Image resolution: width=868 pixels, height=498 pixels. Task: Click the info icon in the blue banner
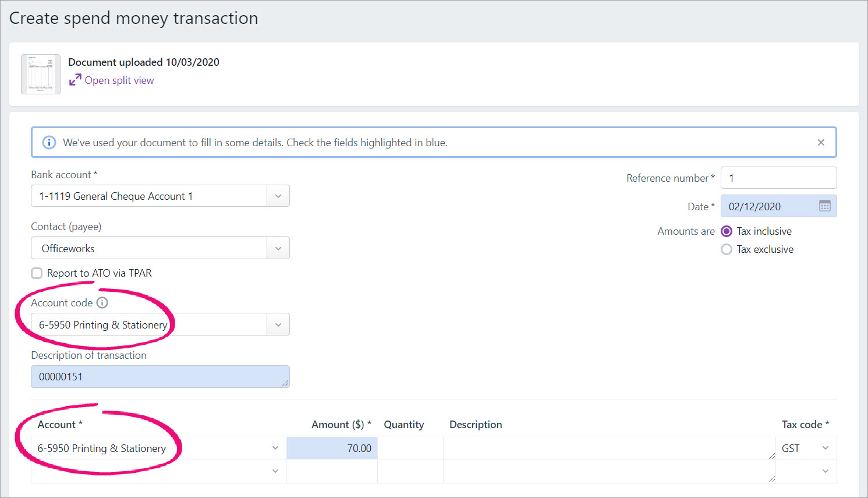coord(49,142)
